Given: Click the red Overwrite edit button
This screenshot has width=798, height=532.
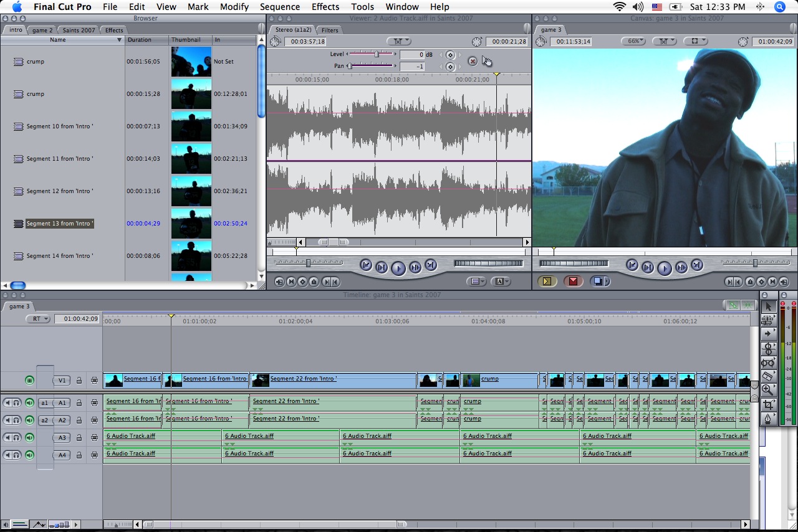Looking at the screenshot, I should (573, 282).
